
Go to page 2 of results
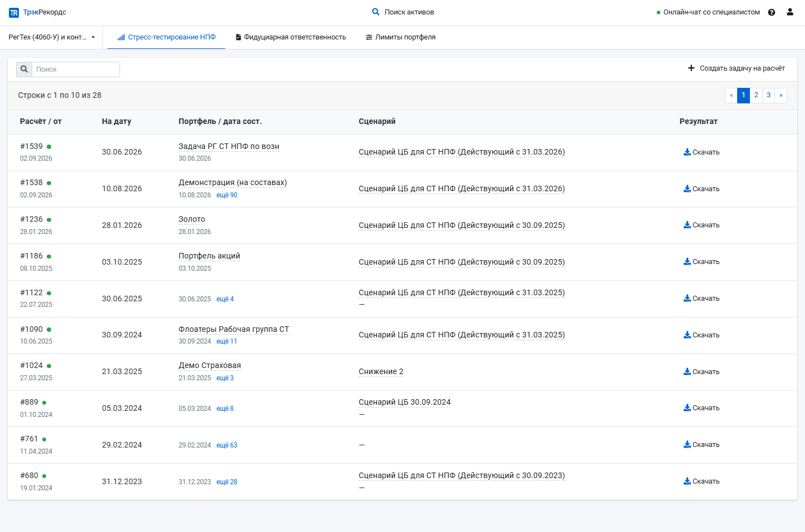pyautogui.click(x=756, y=95)
